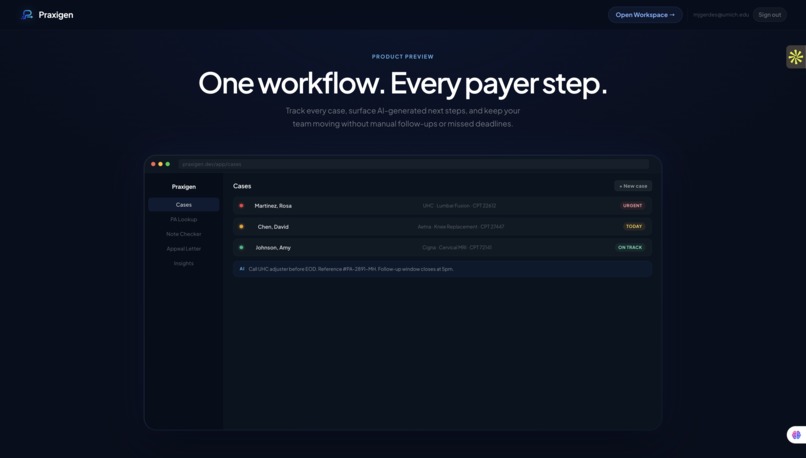
Task: Click the Johnson, Amy case name
Action: tap(273, 248)
